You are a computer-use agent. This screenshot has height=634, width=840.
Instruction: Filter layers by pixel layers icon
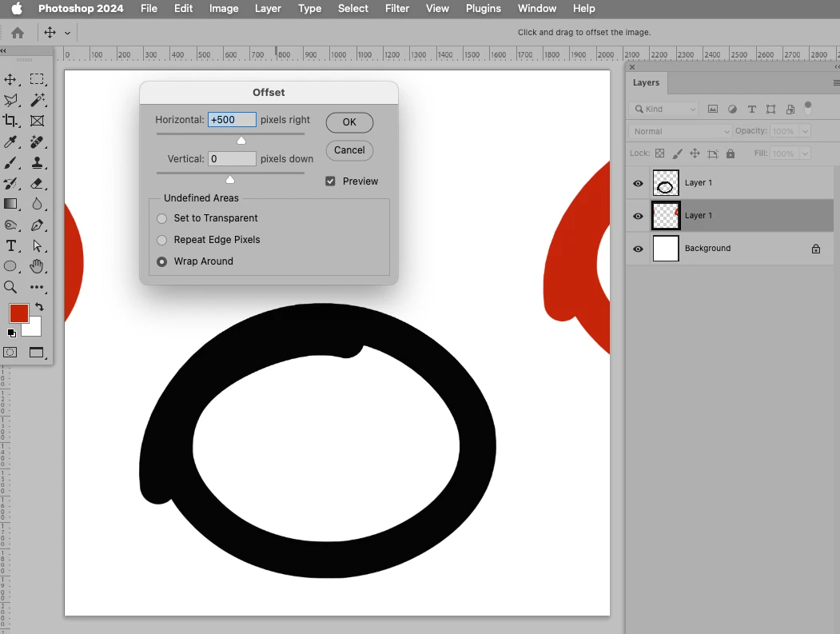click(712, 109)
